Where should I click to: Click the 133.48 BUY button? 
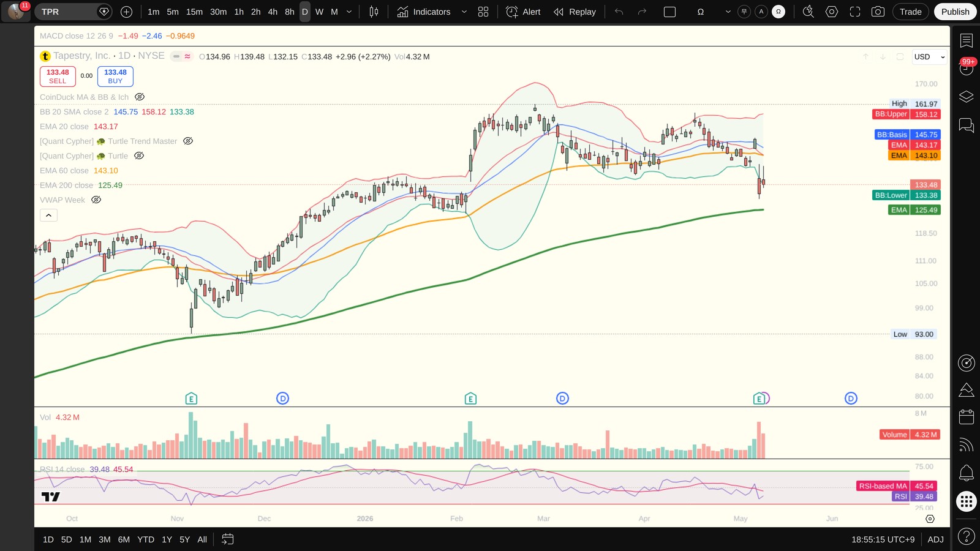pos(115,76)
